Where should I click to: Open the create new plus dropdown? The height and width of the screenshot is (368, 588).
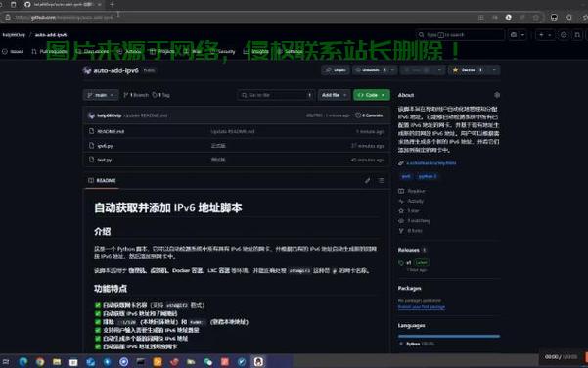[x=545, y=35]
